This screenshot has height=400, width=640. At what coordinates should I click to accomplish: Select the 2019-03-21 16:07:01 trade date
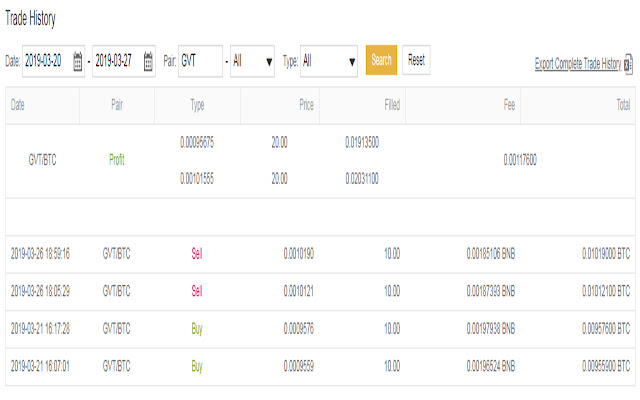(x=40, y=367)
